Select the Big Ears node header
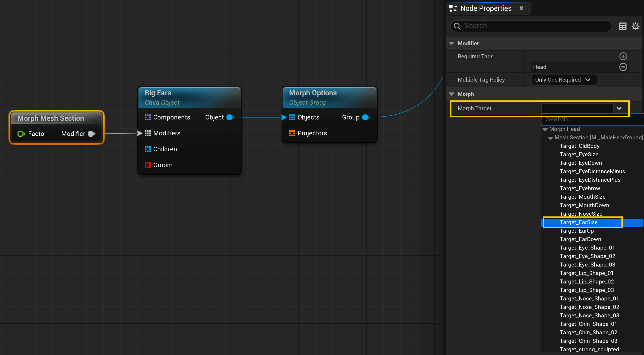The height and width of the screenshot is (355, 644). pyautogui.click(x=189, y=97)
